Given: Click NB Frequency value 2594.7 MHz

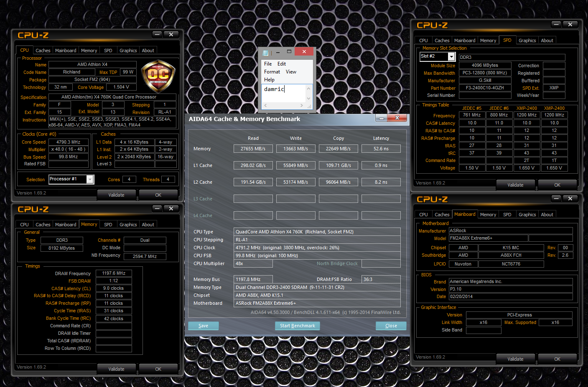Looking at the screenshot, I should coord(145,256).
